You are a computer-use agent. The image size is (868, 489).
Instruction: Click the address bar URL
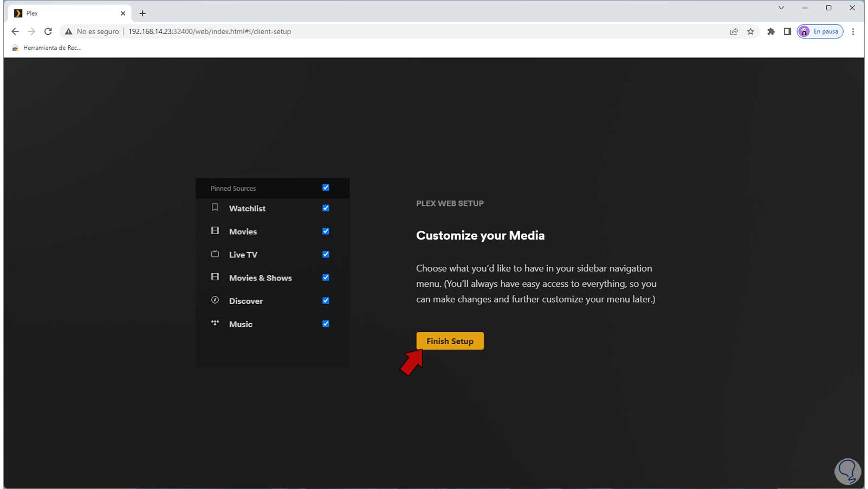(210, 31)
